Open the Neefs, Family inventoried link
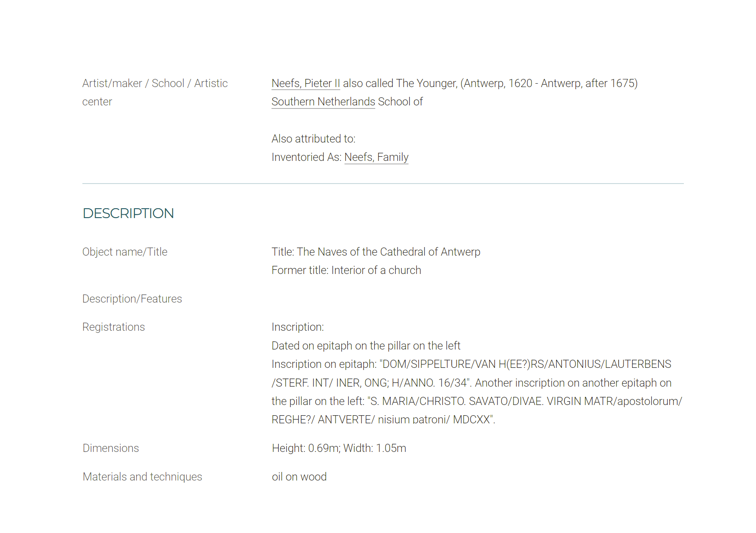 click(x=376, y=157)
